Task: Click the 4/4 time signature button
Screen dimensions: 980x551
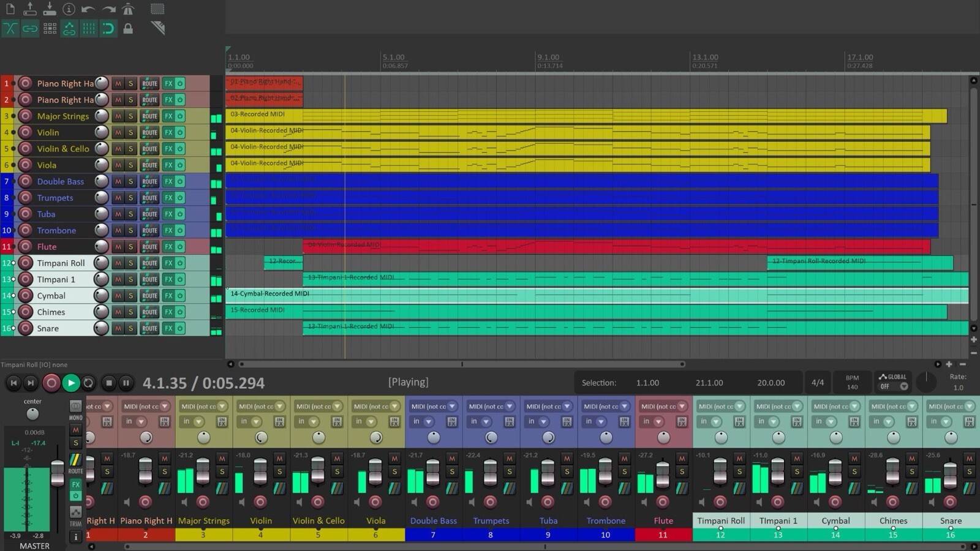Action: [817, 383]
